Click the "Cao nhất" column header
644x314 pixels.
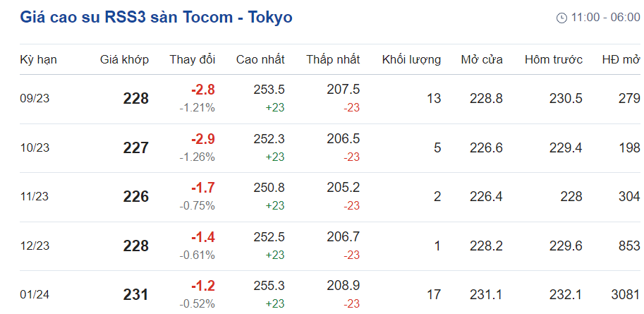pos(260,60)
